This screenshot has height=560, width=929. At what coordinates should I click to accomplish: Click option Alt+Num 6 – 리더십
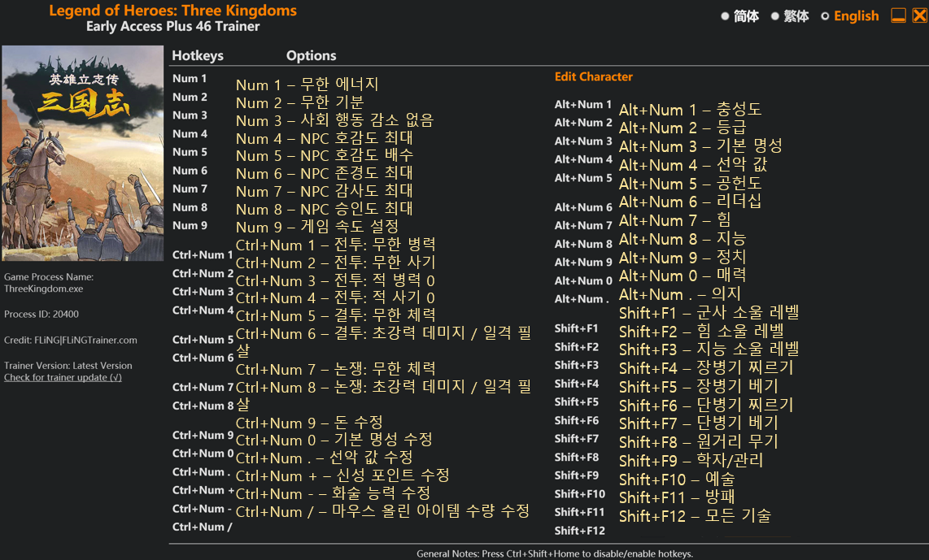[690, 202]
